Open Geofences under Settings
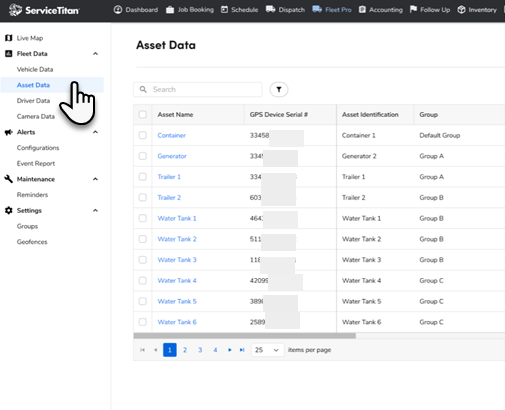The width and height of the screenshot is (505, 410). 32,242
